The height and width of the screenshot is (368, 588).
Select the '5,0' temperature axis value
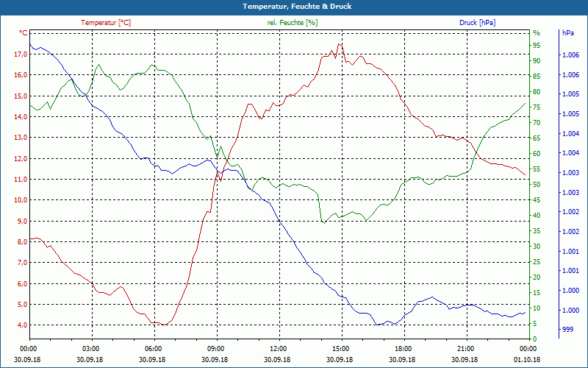click(22, 304)
